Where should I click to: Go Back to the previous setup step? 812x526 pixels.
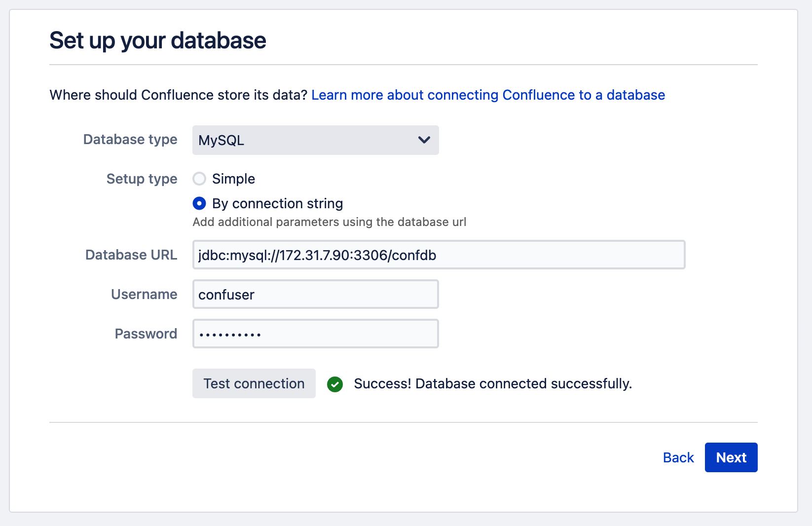tap(678, 457)
